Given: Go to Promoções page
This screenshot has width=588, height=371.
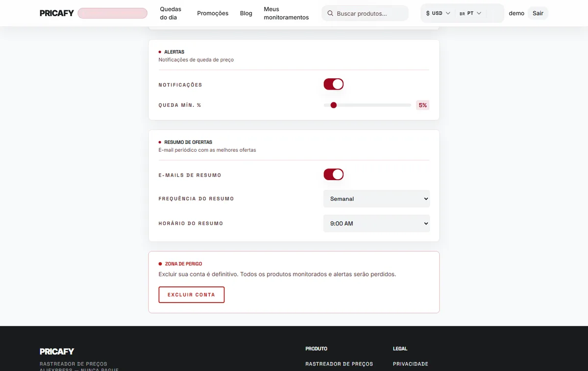Looking at the screenshot, I should point(213,13).
